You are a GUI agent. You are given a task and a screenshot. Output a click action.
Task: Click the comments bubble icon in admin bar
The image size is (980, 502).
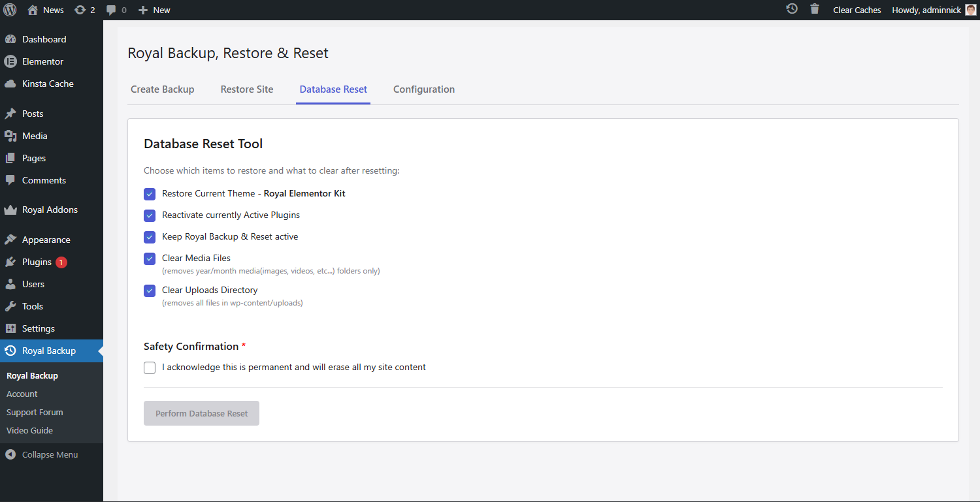pyautogui.click(x=112, y=10)
